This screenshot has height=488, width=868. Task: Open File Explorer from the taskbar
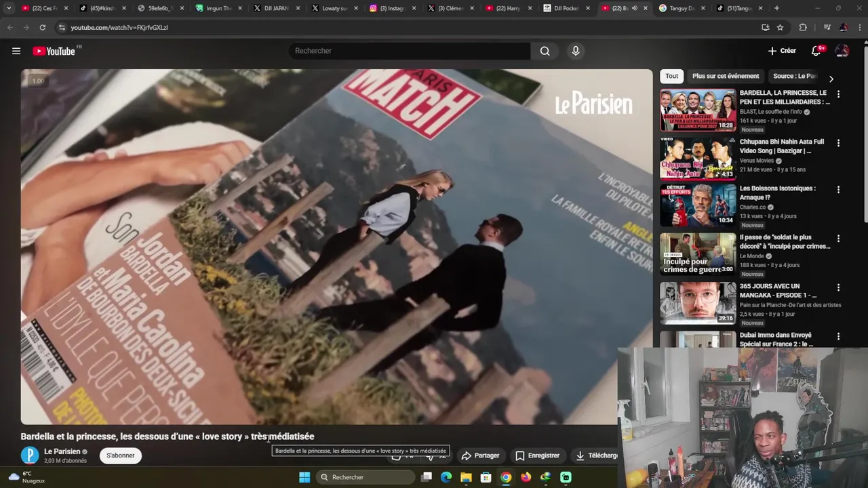click(466, 477)
